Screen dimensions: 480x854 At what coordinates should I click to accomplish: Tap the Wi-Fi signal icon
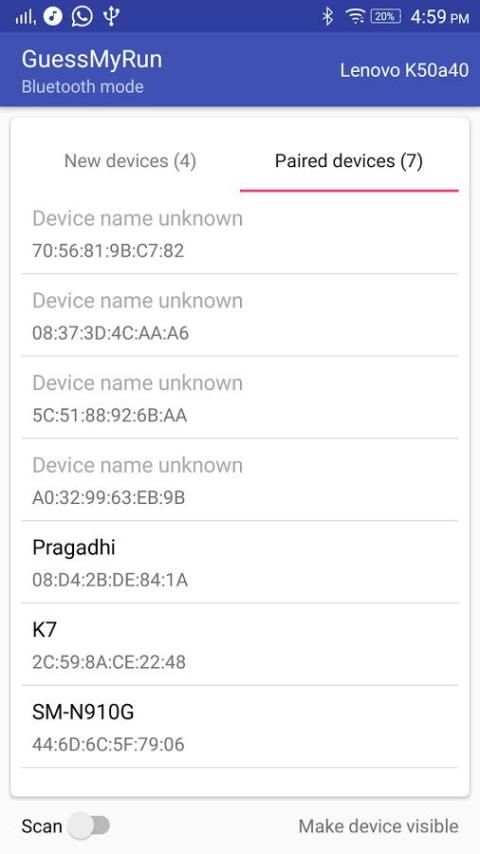click(355, 16)
